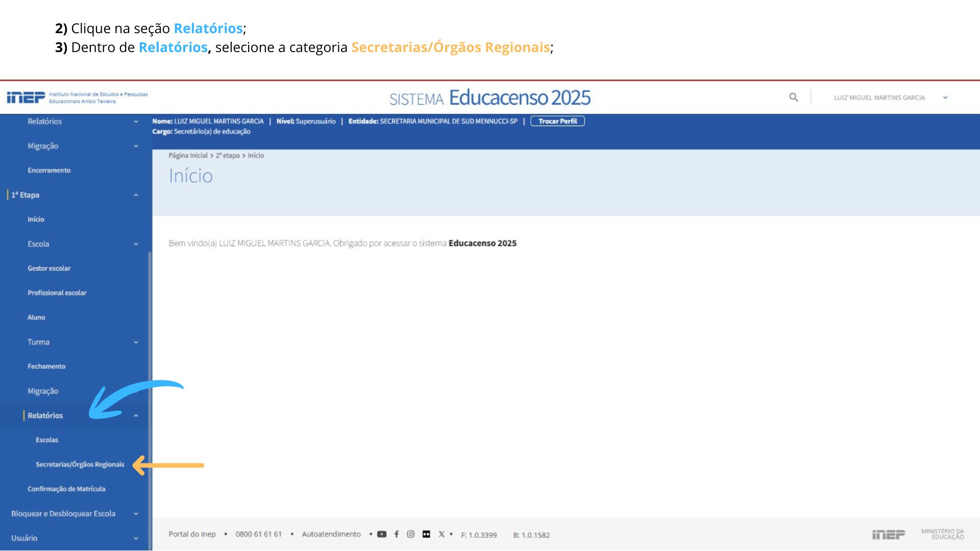Open the Facebook icon in footer

coord(397,534)
